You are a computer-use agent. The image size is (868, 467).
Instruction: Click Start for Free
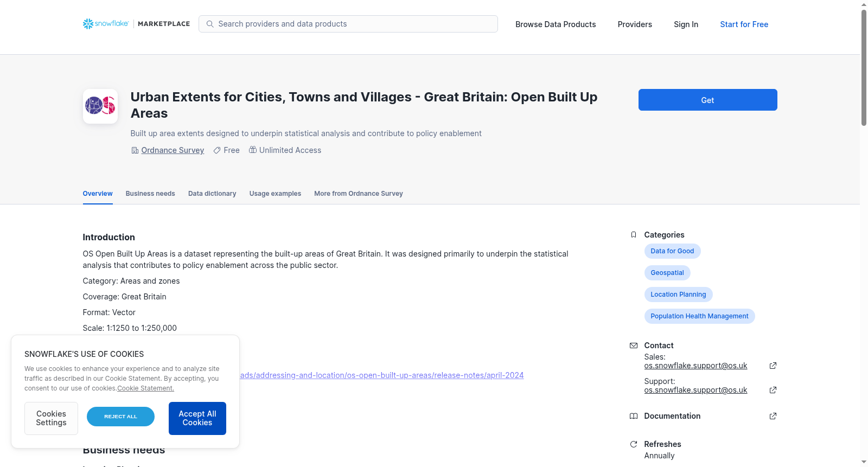point(744,24)
